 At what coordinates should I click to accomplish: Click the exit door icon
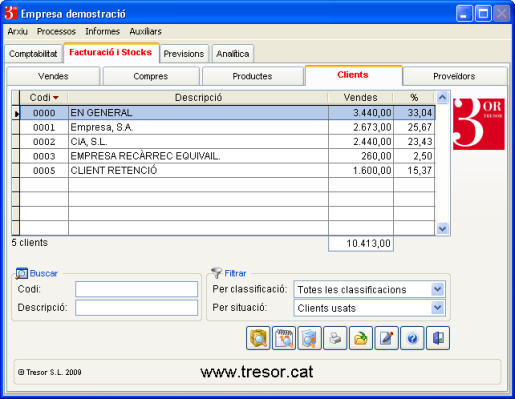(438, 338)
